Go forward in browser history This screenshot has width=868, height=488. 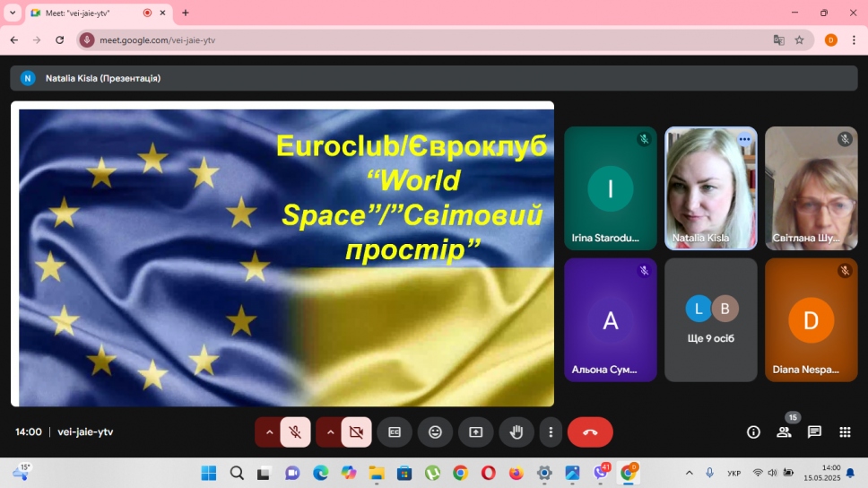click(37, 39)
